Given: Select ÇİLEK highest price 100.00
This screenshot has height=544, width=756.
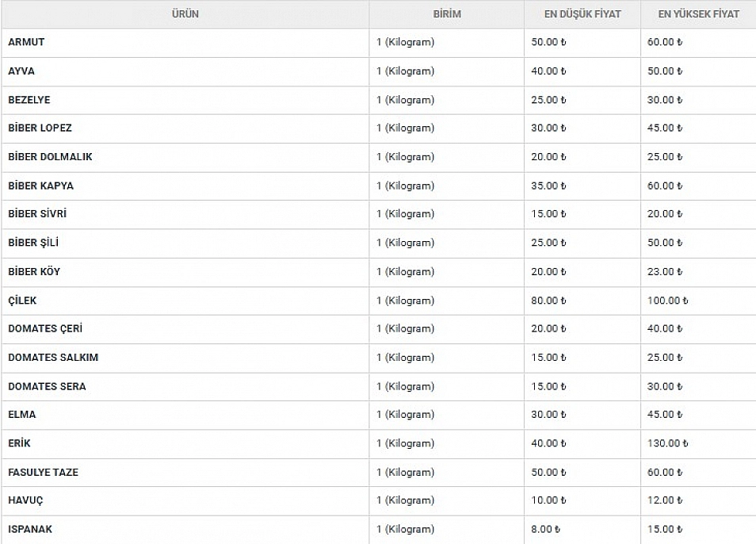Looking at the screenshot, I should point(667,301).
